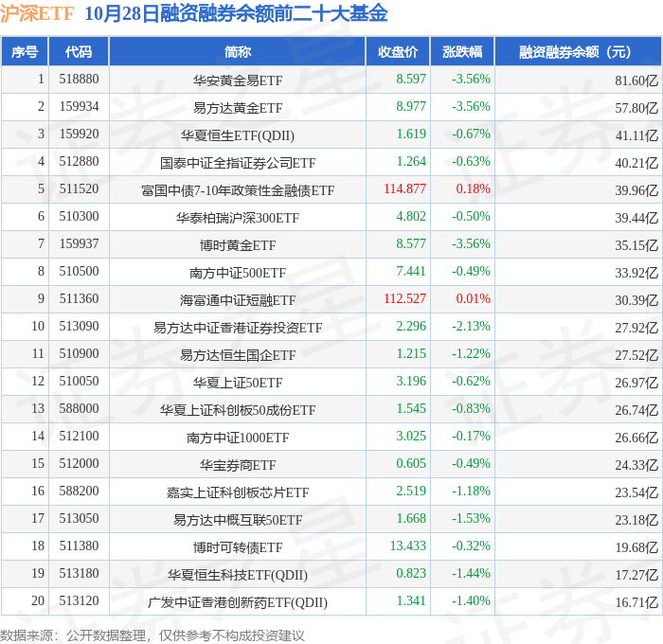663x644 pixels.
Task: Select 华夏恒生科技ETF(QDII) name
Action: (x=238, y=575)
